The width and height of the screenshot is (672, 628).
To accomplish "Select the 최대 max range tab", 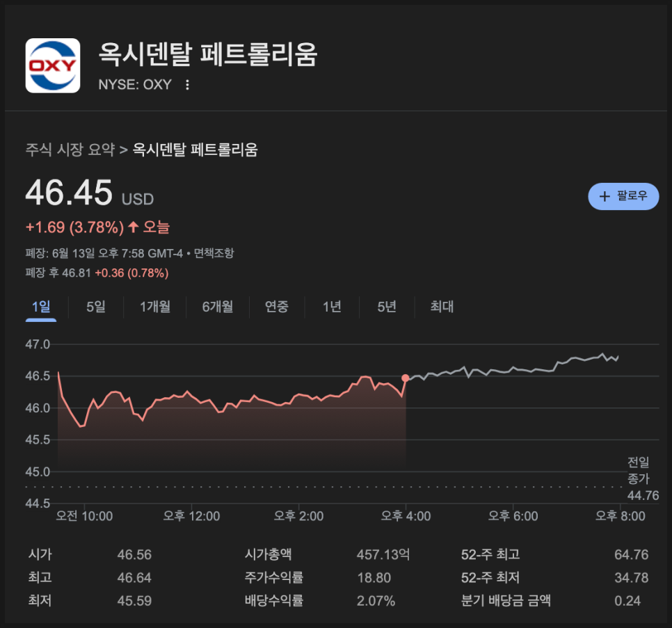I will (x=442, y=307).
